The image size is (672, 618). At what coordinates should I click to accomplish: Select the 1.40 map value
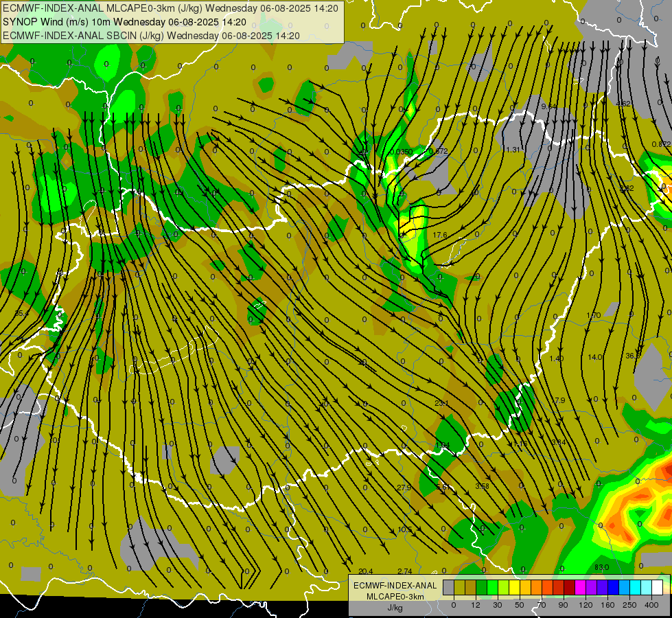tap(557, 358)
